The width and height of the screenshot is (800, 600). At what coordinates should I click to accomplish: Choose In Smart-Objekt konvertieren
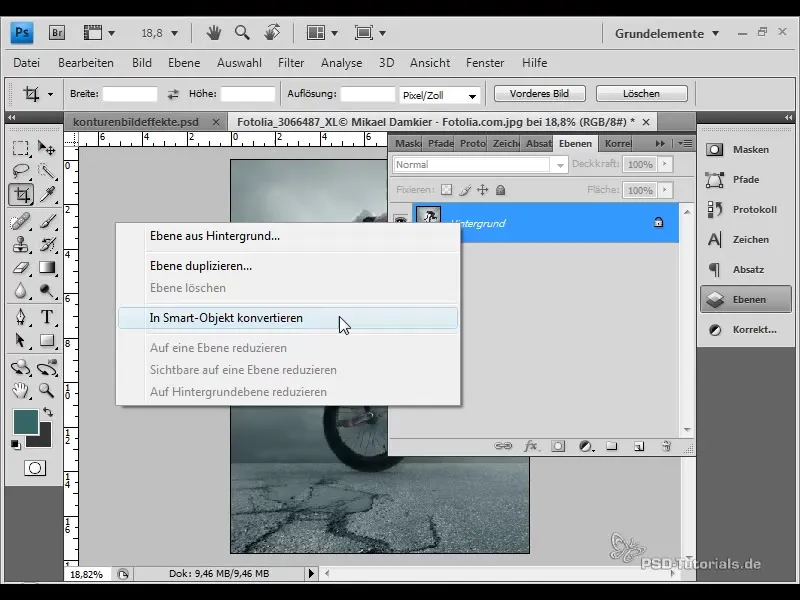[288, 318]
